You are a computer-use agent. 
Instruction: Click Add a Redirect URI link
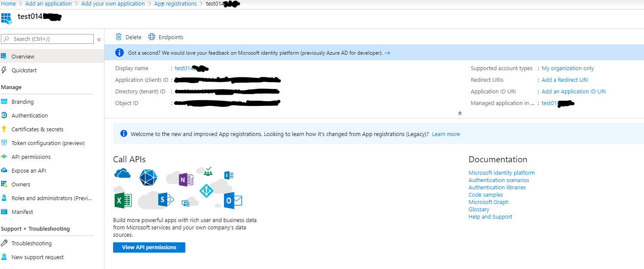coord(565,80)
